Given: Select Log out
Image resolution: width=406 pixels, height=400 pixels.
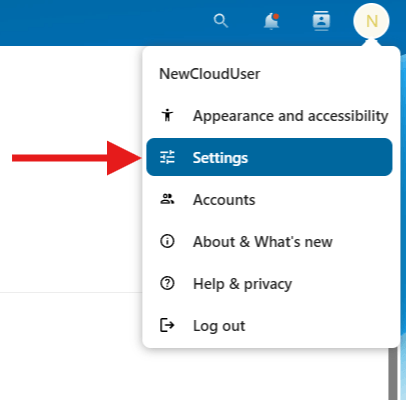Looking at the screenshot, I should (x=269, y=325).
